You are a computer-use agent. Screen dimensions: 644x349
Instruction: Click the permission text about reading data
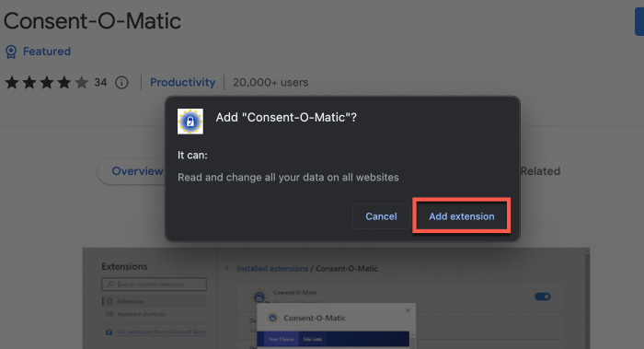click(x=288, y=177)
